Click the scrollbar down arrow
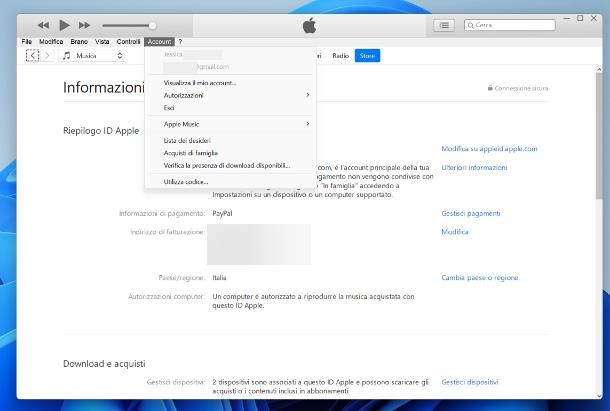 [599, 395]
